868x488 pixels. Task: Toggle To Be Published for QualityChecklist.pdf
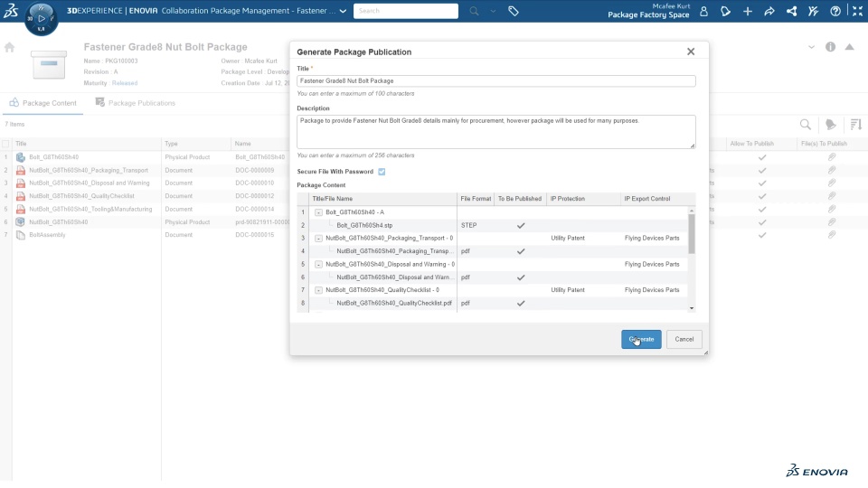click(x=521, y=304)
